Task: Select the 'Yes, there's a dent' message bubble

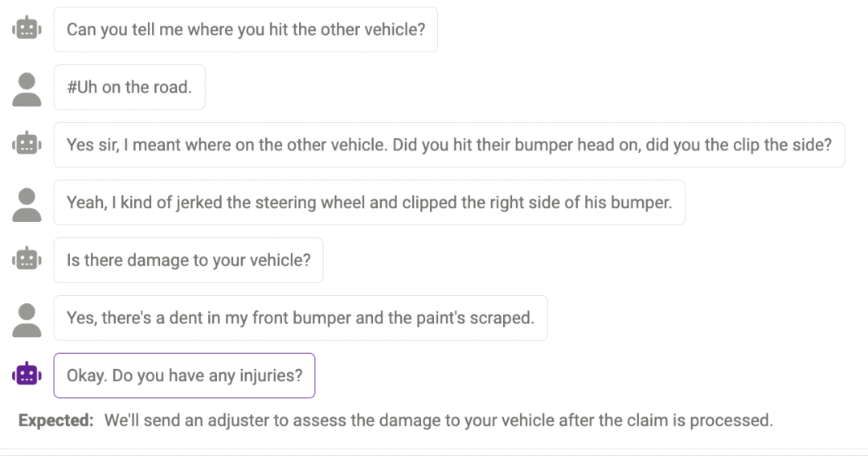Action: (300, 318)
